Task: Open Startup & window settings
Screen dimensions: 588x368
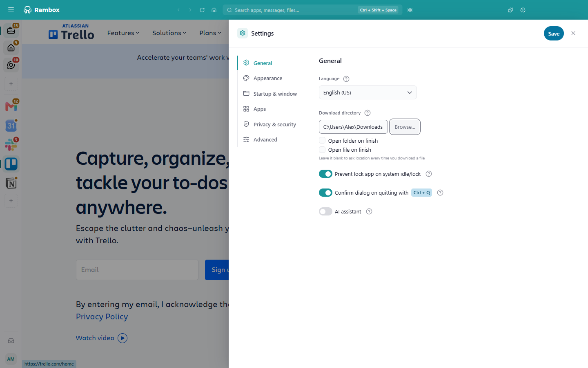Action: 275,94
